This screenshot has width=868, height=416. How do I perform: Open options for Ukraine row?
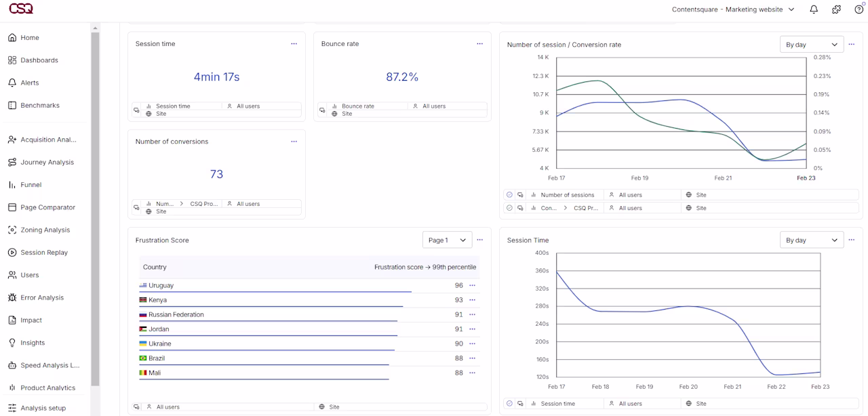pyautogui.click(x=473, y=344)
